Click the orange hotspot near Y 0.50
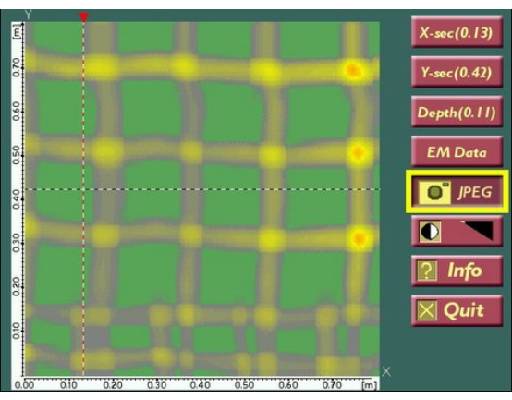Viewport: 512px width, 400px height. 358,153
